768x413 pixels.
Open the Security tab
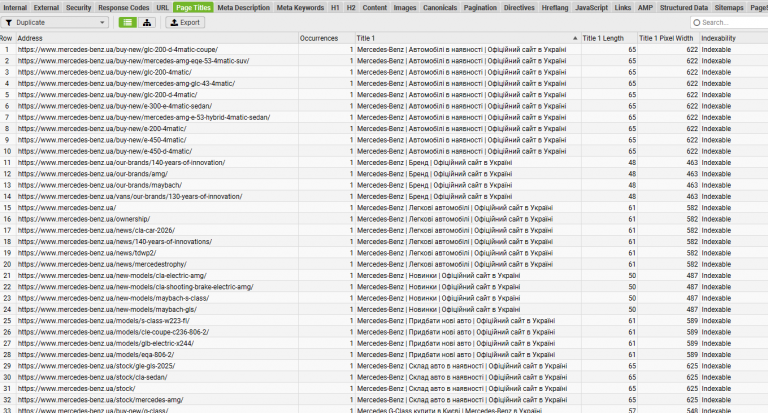(x=79, y=8)
